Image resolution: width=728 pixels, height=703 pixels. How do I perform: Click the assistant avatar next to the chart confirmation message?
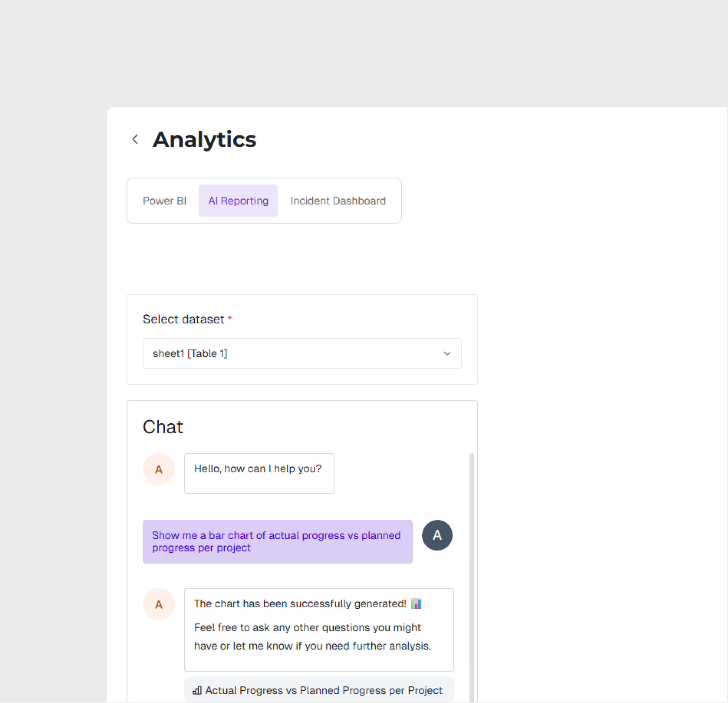coord(158,604)
